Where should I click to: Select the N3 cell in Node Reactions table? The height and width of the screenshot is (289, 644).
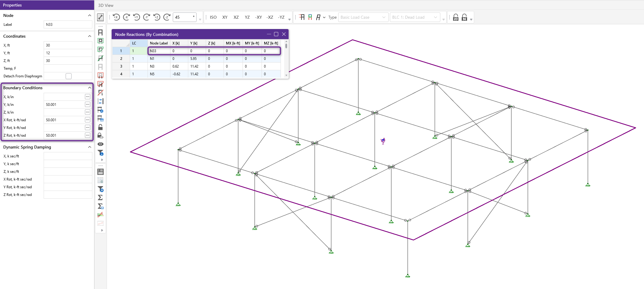pyautogui.click(x=159, y=66)
